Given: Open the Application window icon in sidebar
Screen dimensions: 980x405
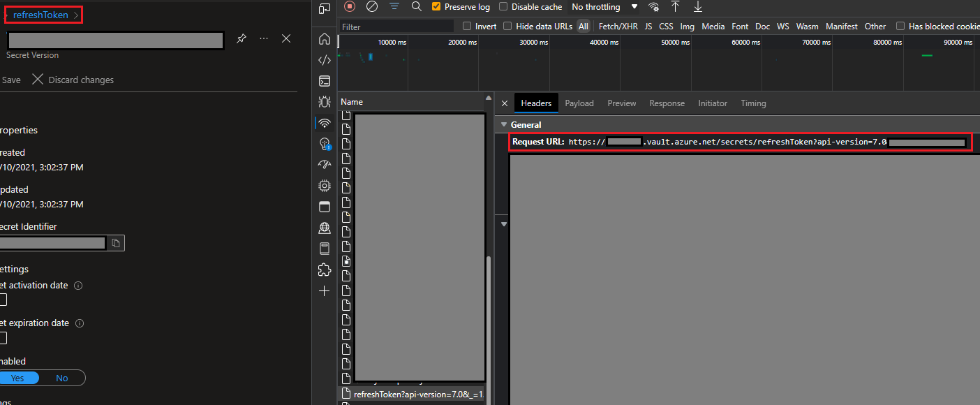Looking at the screenshot, I should point(324,207).
